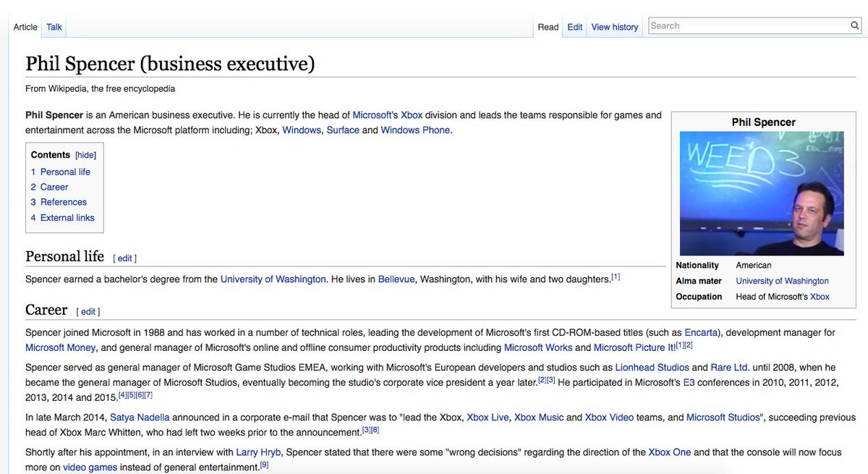Open the Encarta link
This screenshot has height=474, width=868.
point(701,333)
